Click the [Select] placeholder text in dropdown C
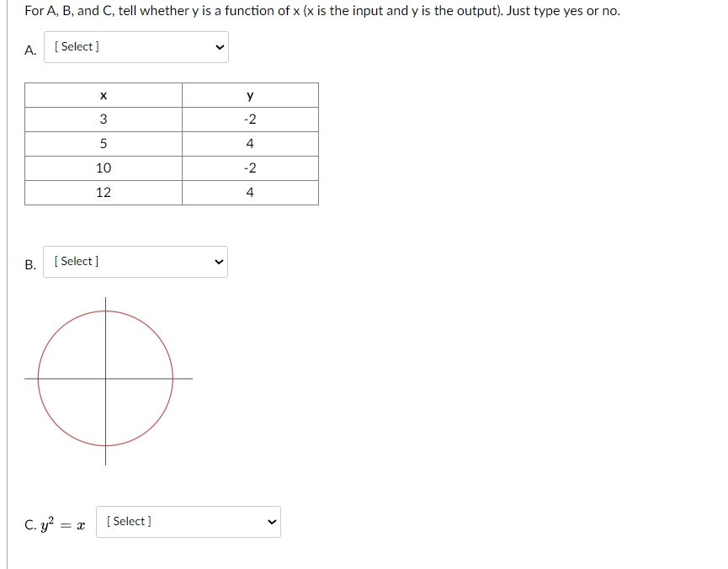This screenshot has height=569, width=728. 128,521
